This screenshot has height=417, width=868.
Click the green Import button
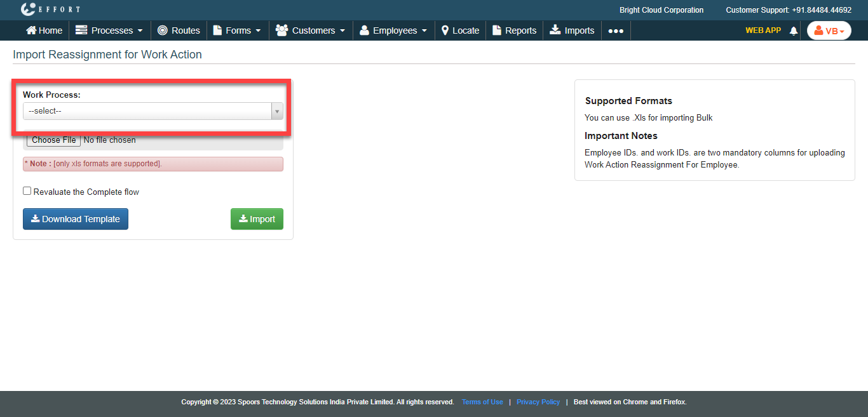[x=257, y=219]
